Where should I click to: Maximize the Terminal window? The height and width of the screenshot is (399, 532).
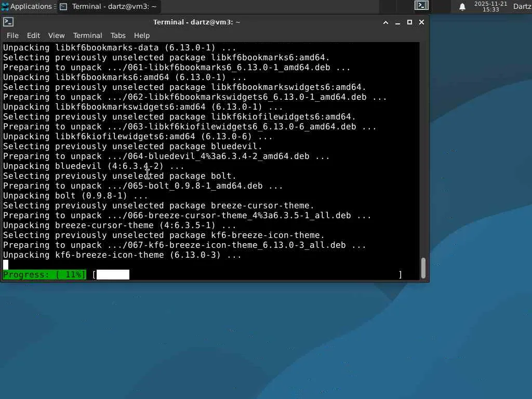point(409,22)
